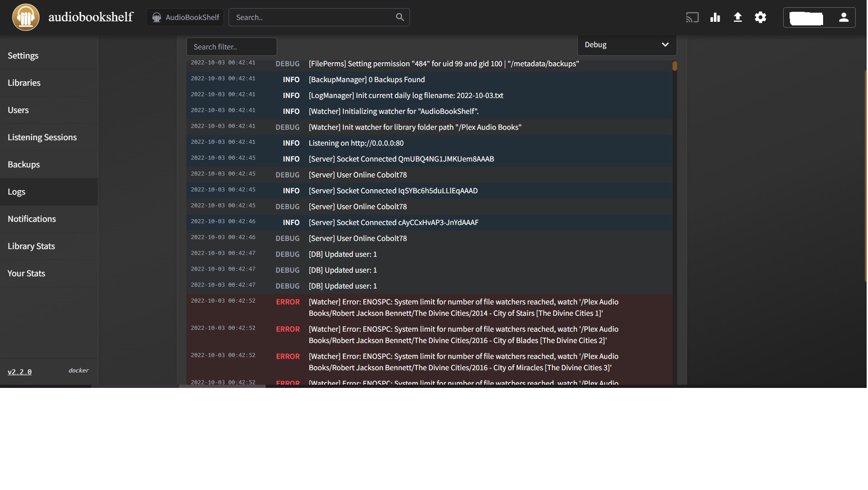868x490 pixels.
Task: Click the '0 Backups Found' log entry
Action: tap(429, 80)
